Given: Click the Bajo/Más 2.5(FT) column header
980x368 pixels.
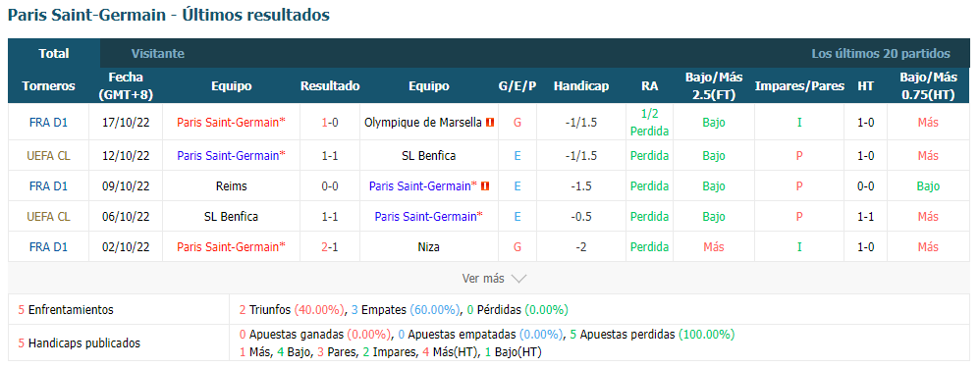Looking at the screenshot, I should (714, 86).
